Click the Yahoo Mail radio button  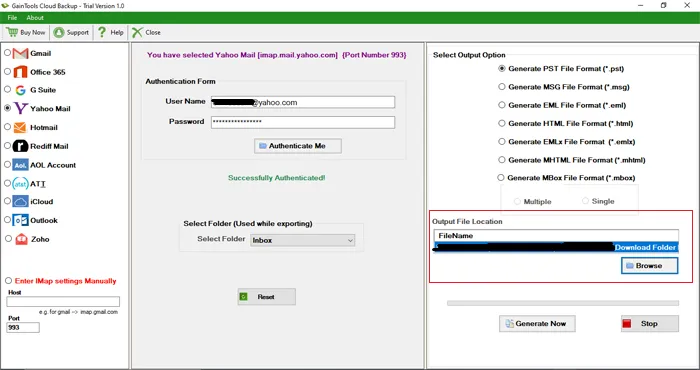coord(8,108)
